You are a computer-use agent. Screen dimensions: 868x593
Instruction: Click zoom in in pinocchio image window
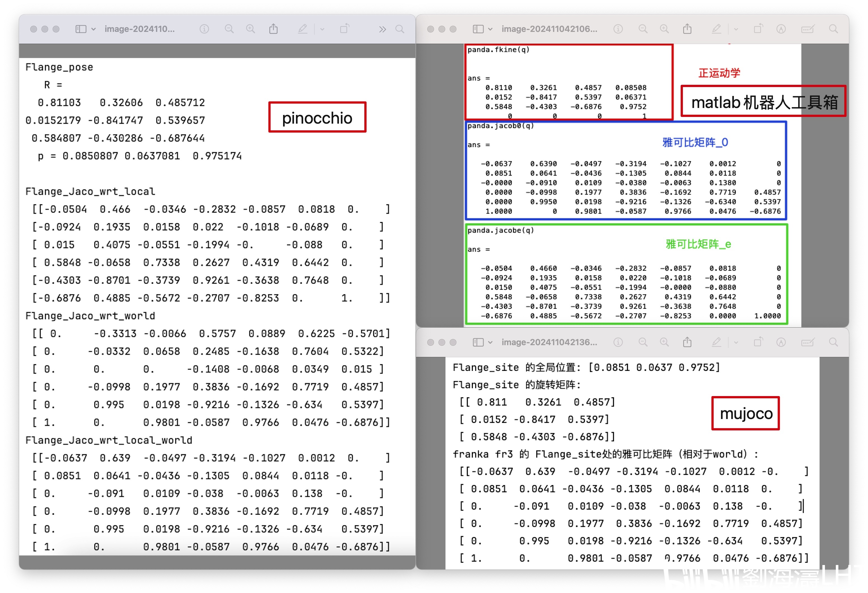coord(251,29)
